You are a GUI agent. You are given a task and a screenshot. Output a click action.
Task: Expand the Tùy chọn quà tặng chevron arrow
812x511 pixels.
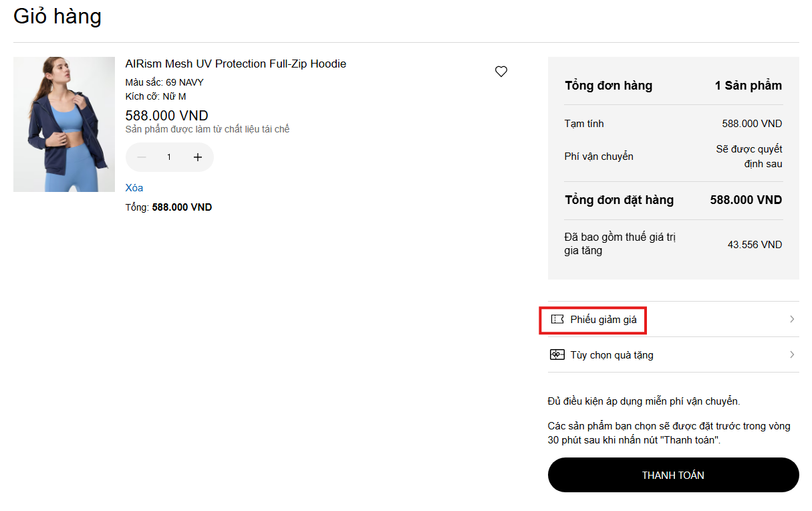click(x=792, y=355)
